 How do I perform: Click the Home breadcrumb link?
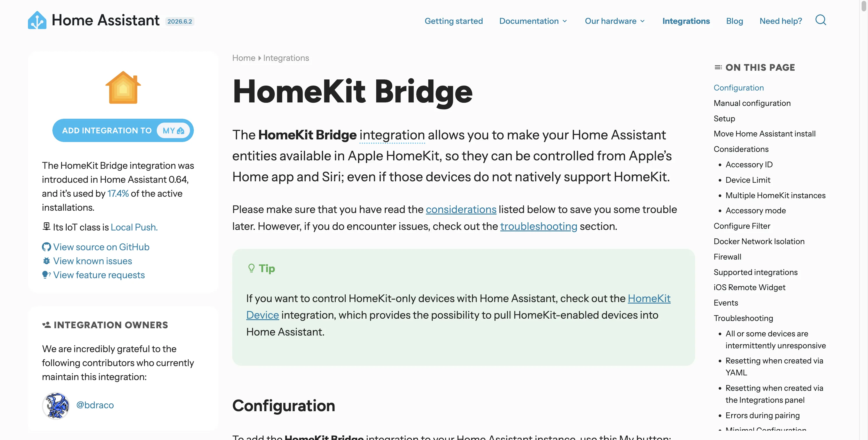pos(244,58)
